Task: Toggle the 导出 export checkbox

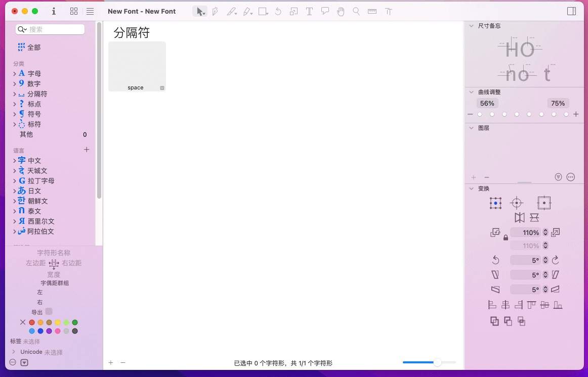Action: (x=49, y=312)
